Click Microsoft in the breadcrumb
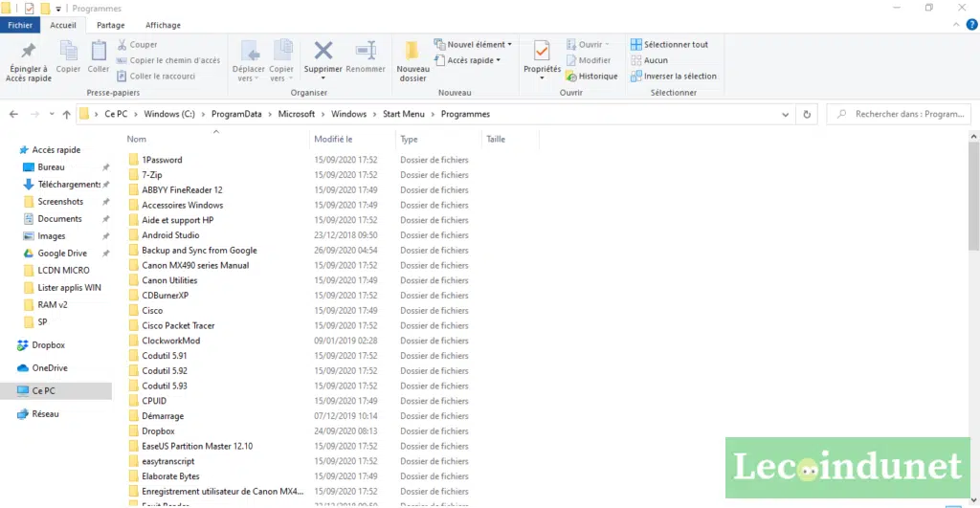 [x=297, y=115]
